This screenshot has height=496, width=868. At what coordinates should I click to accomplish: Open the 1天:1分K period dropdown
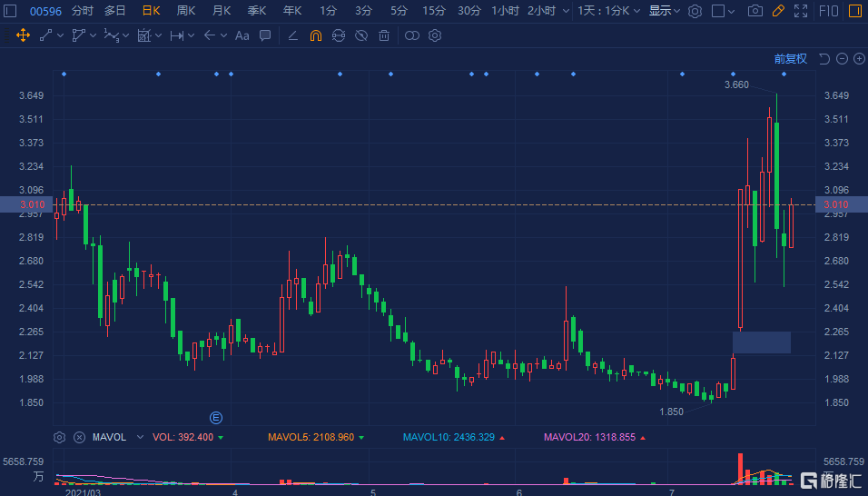[609, 11]
